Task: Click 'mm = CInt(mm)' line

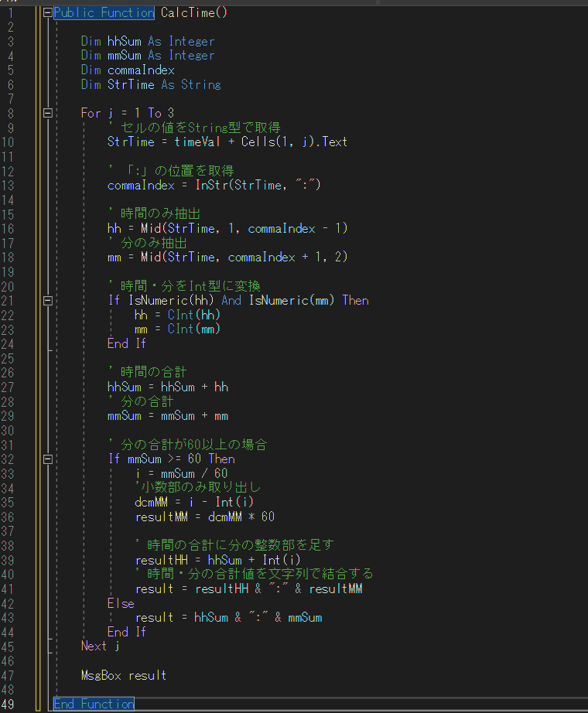Action: coord(177,329)
